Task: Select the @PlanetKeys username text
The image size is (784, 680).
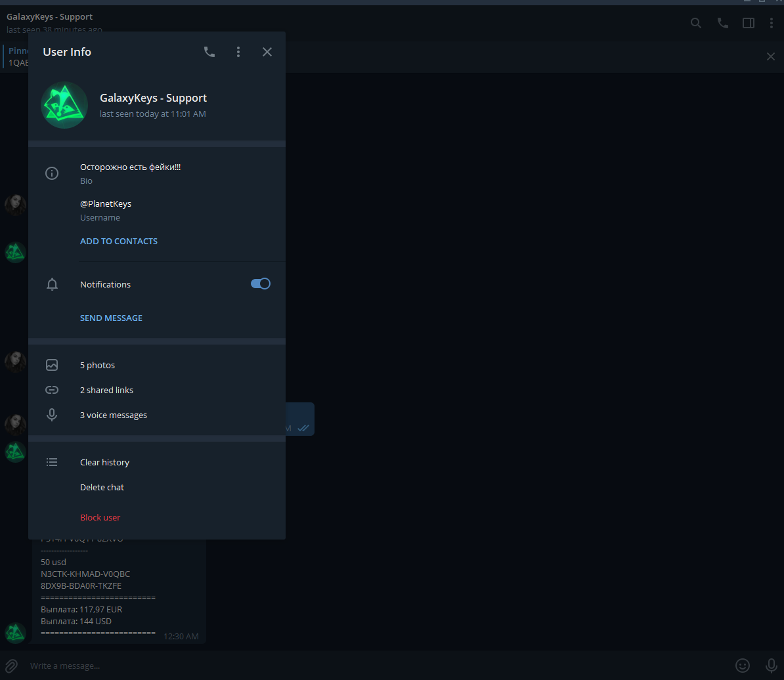Action: click(x=106, y=204)
